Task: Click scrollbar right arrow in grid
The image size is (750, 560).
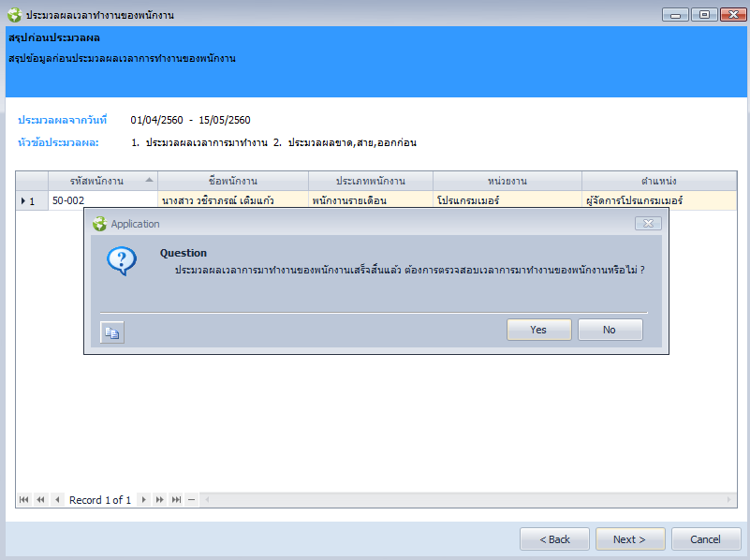Action: point(729,500)
